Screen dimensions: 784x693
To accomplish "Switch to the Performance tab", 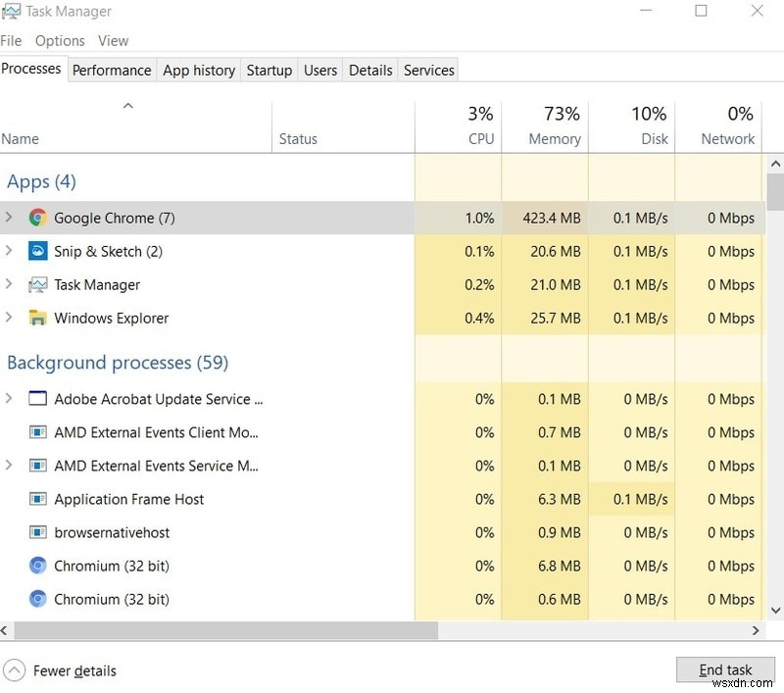I will (112, 70).
